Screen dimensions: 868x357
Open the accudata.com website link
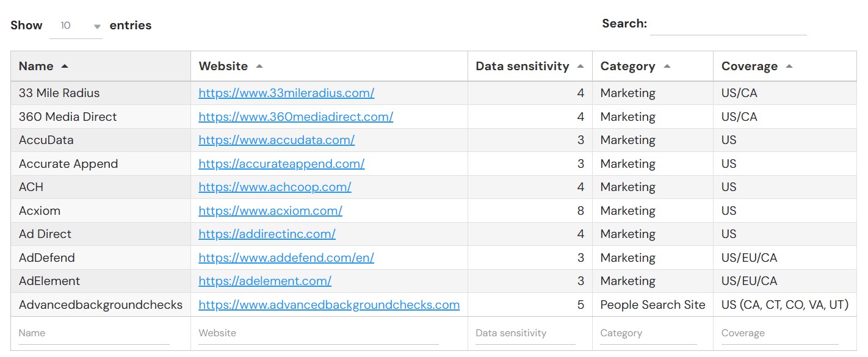click(x=277, y=140)
